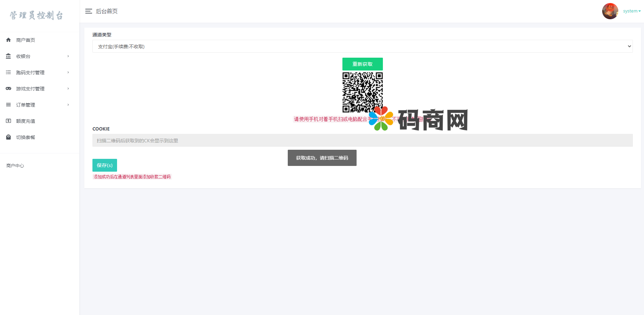The height and width of the screenshot is (315, 644).
Task: Click the home icon beside 商户首页
Action: click(8, 40)
